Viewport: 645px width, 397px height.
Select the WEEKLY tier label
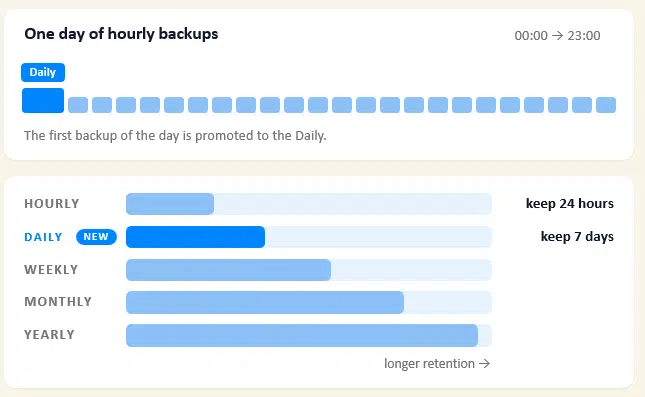(x=51, y=269)
